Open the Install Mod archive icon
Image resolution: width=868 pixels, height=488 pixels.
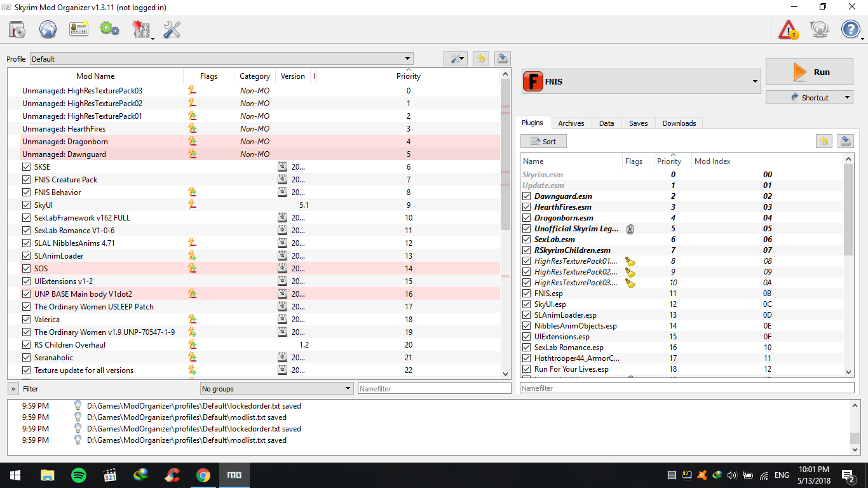(x=17, y=29)
